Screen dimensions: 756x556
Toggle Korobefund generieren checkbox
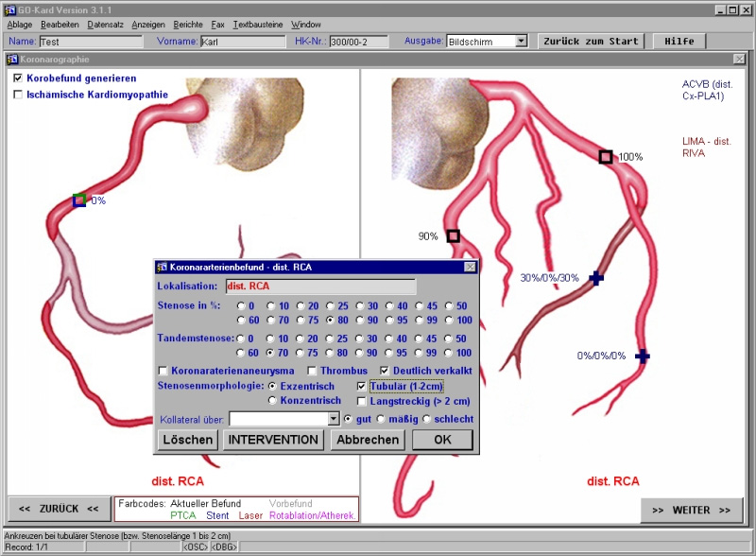[18, 78]
